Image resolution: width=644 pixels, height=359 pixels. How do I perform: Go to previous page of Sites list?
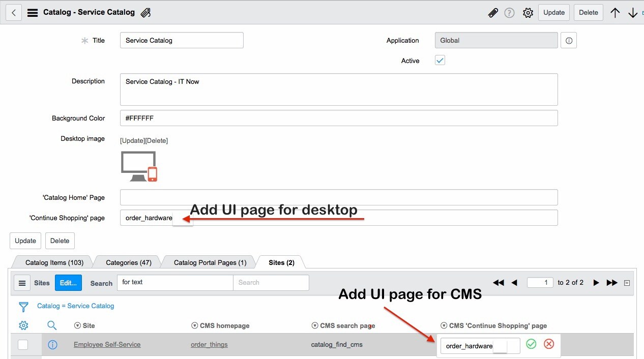[514, 283]
